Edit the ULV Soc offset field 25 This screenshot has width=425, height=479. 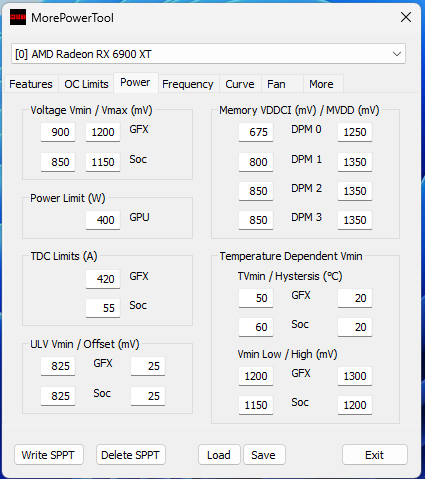(x=148, y=396)
